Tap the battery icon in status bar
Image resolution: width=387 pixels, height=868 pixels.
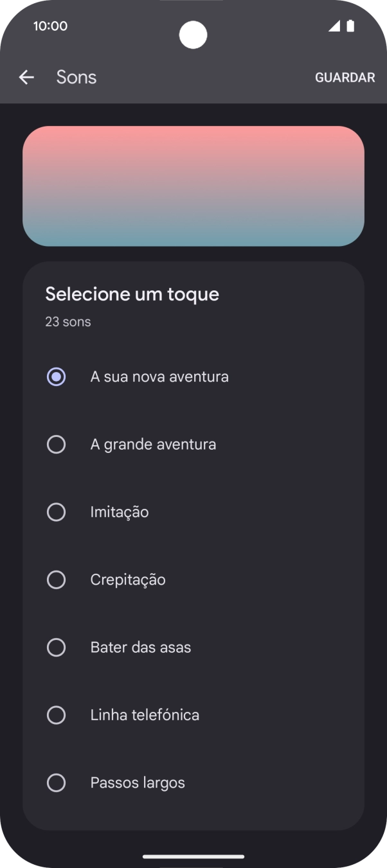[x=350, y=26]
